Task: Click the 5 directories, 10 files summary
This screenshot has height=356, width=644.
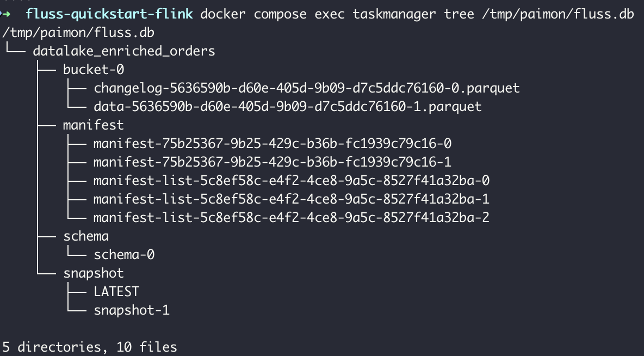Action: [x=90, y=347]
